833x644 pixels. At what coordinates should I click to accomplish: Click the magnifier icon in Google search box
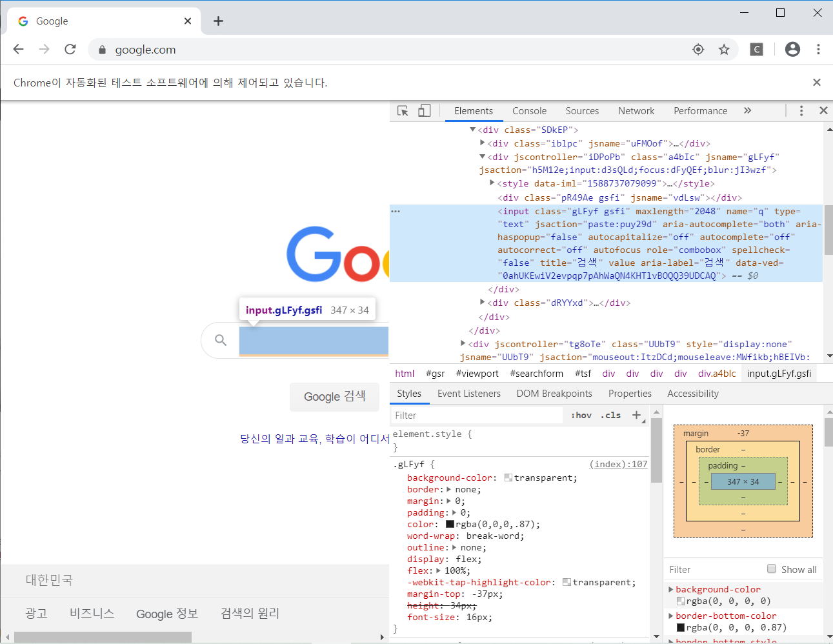coord(221,340)
